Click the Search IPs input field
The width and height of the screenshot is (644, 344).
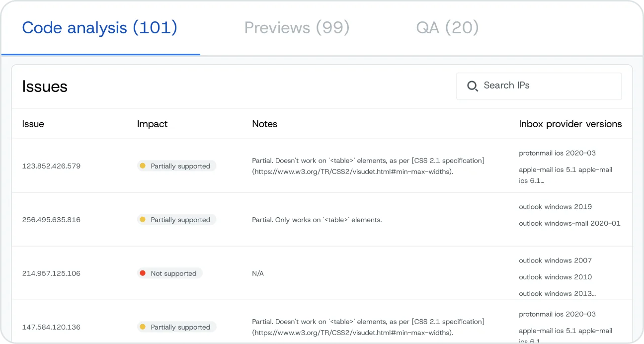coord(539,86)
